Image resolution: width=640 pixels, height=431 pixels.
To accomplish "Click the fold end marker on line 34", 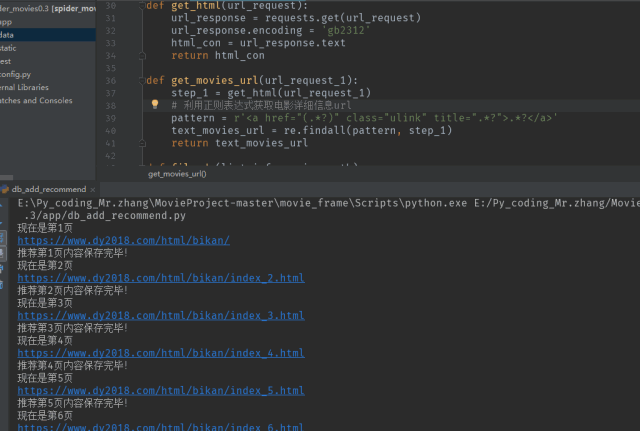I will (142, 56).
